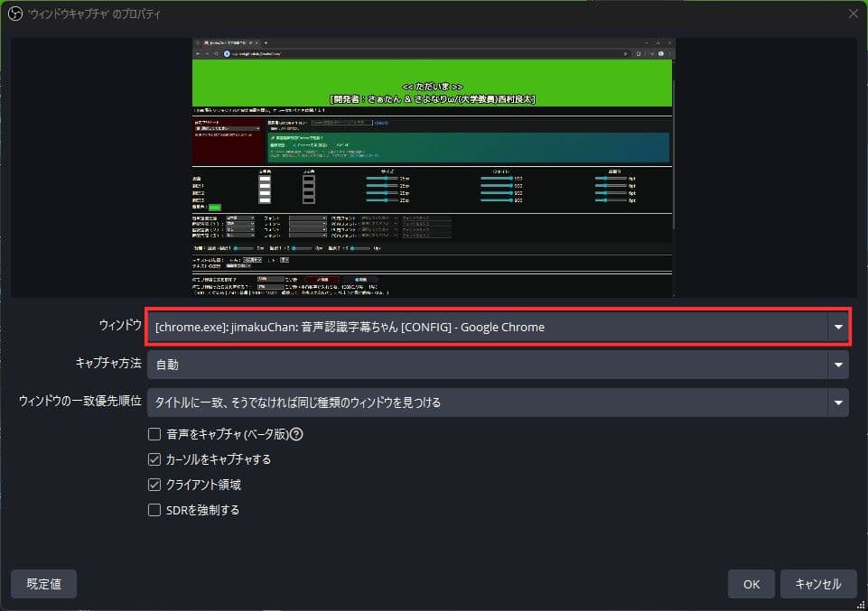Click the arrow icon of ウィンドウの一致優先順位 dropdown
The width and height of the screenshot is (868, 611).
(x=838, y=403)
